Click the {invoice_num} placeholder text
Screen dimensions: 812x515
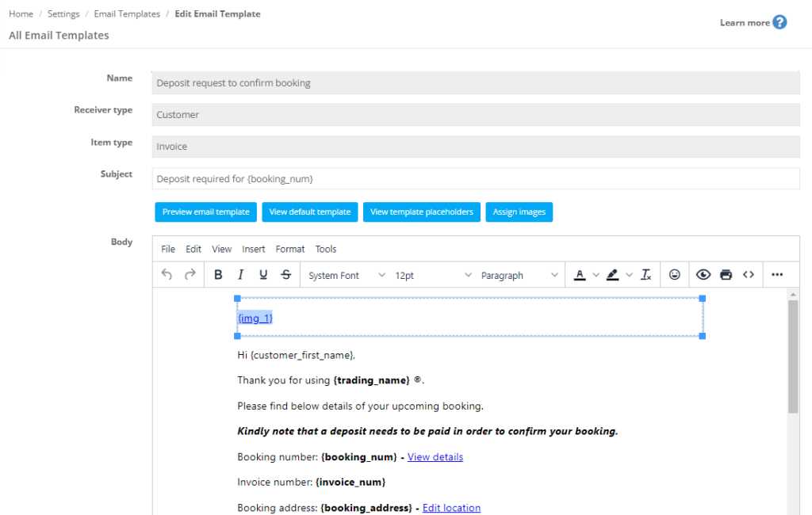[350, 483]
